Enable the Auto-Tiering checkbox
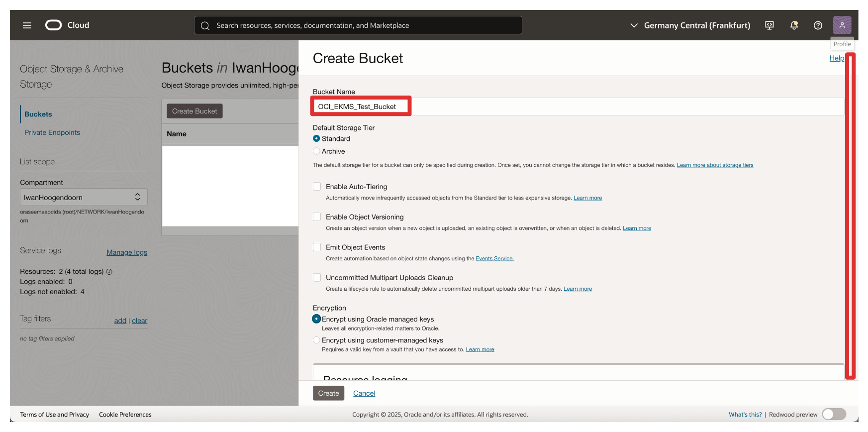 317,187
